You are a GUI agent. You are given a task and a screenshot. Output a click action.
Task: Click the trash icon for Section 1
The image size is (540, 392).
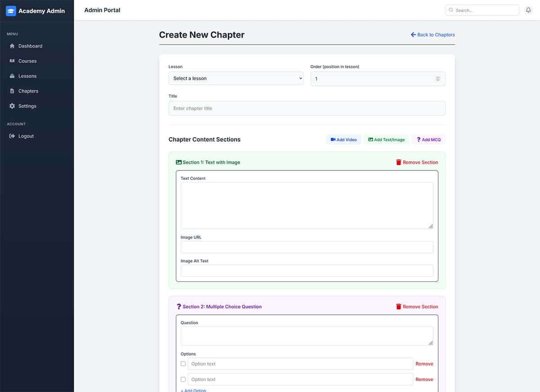(x=398, y=162)
